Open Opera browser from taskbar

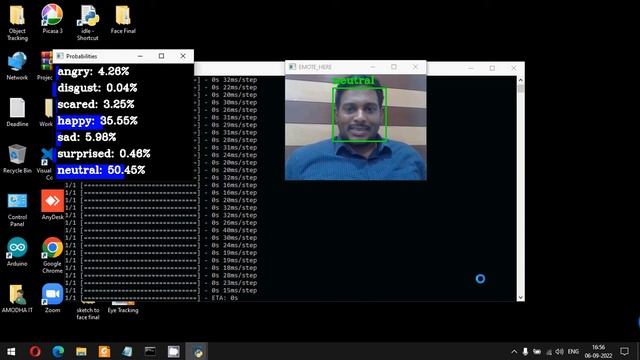coord(35,351)
